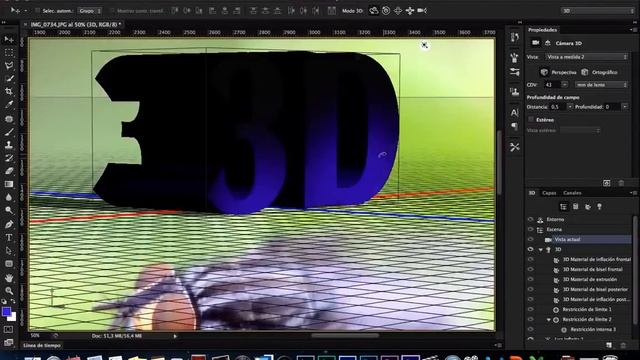
Task: Open the foreground blue color swatch
Action: pyautogui.click(x=6, y=312)
